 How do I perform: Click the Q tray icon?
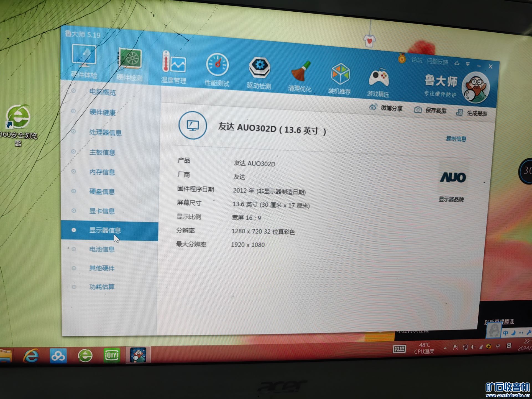point(509,346)
